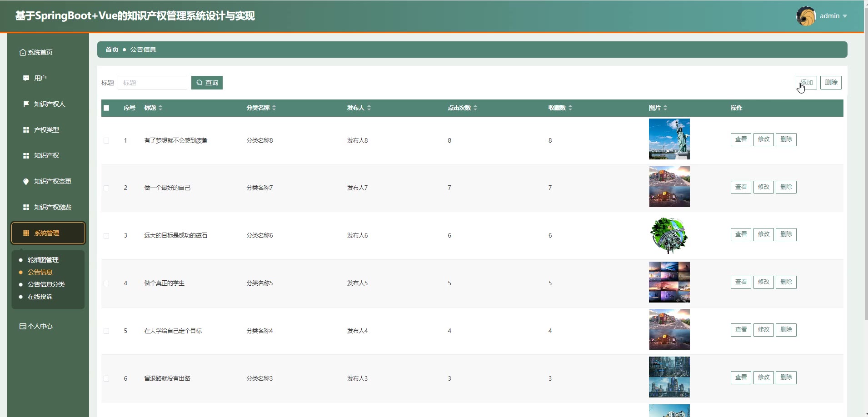
Task: Expand the 产权类型 menu
Action: 48,130
